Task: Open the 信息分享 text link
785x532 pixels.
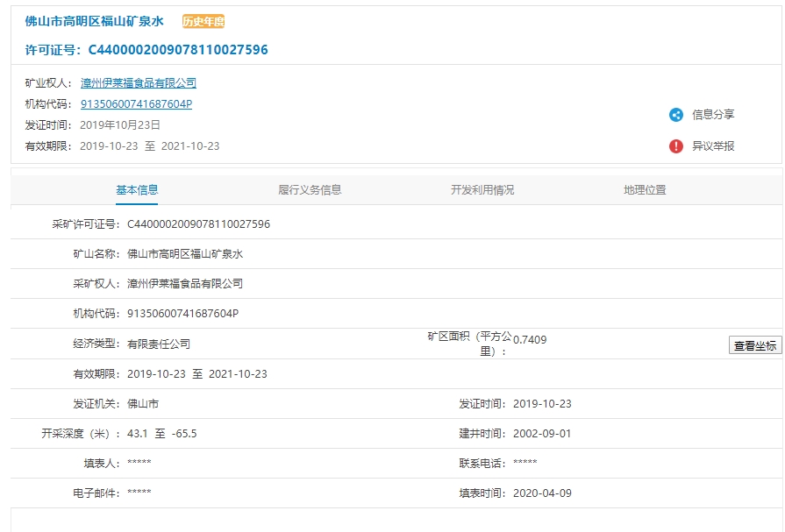Action: pos(713,115)
